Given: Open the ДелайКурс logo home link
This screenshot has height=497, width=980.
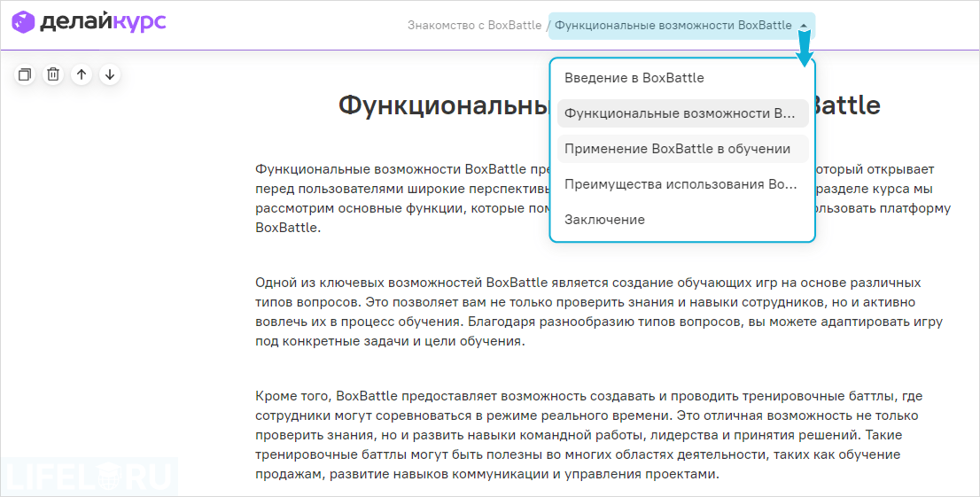Looking at the screenshot, I should [x=89, y=22].
